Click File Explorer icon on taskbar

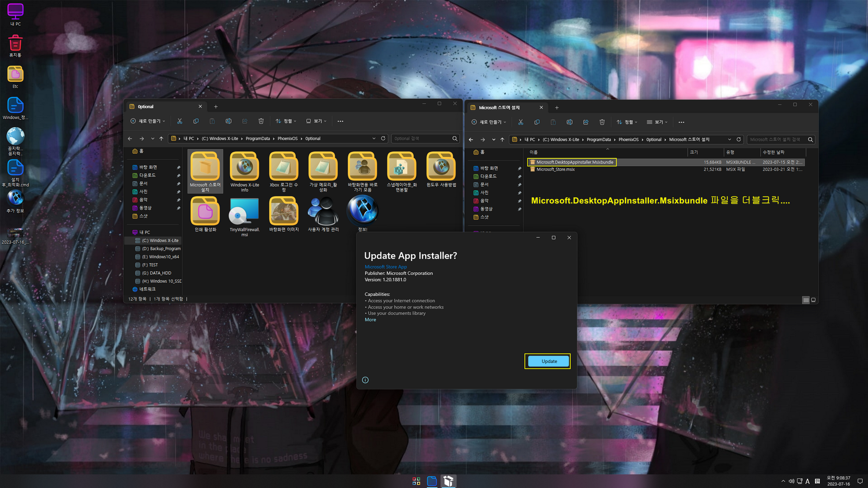(x=432, y=481)
